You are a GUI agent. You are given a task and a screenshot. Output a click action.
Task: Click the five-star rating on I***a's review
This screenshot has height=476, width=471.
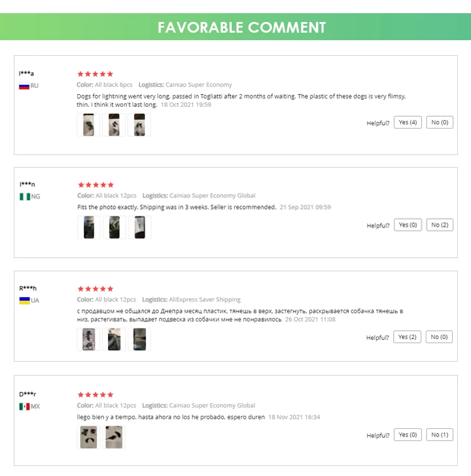pyautogui.click(x=95, y=74)
